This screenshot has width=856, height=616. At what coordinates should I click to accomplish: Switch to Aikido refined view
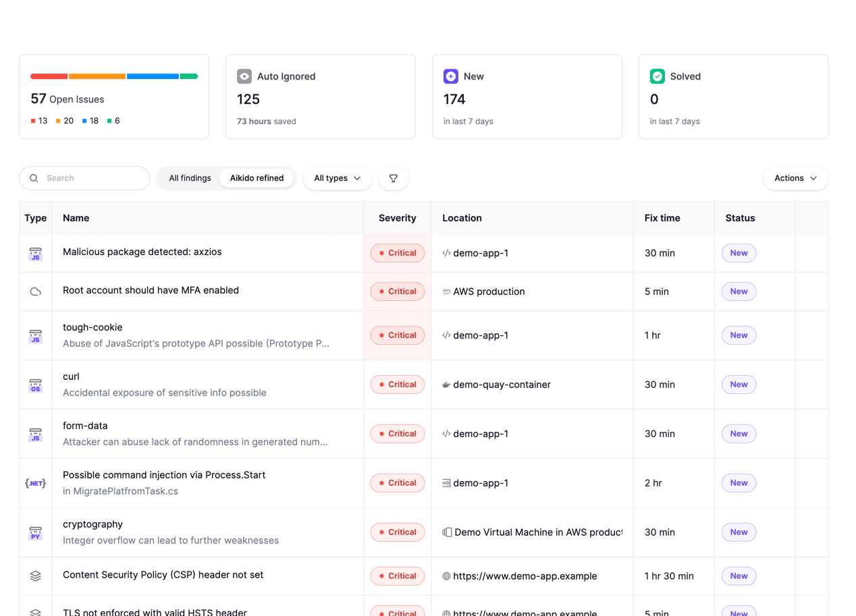pyautogui.click(x=257, y=178)
